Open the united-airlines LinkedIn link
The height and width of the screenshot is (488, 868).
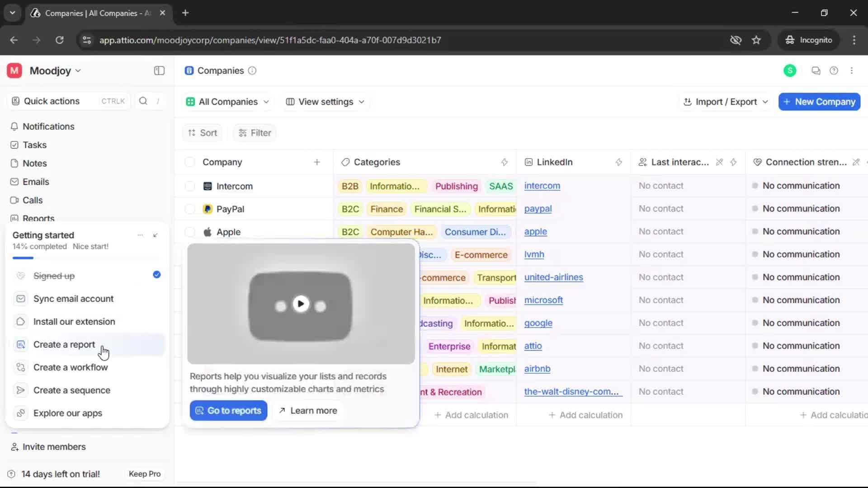[553, 277]
